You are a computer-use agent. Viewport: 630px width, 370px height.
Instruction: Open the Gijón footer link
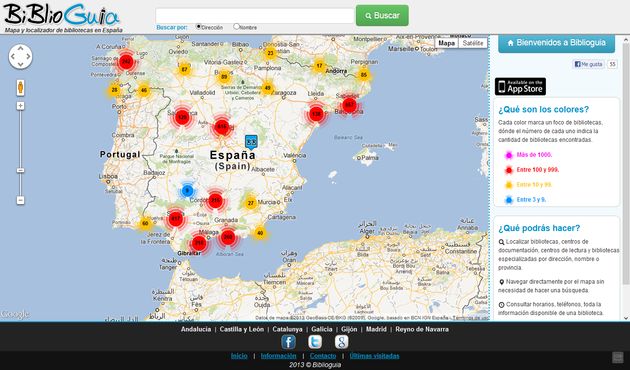pyautogui.click(x=349, y=329)
